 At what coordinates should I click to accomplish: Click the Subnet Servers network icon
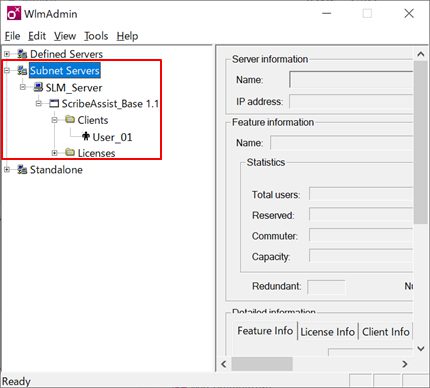click(x=22, y=70)
